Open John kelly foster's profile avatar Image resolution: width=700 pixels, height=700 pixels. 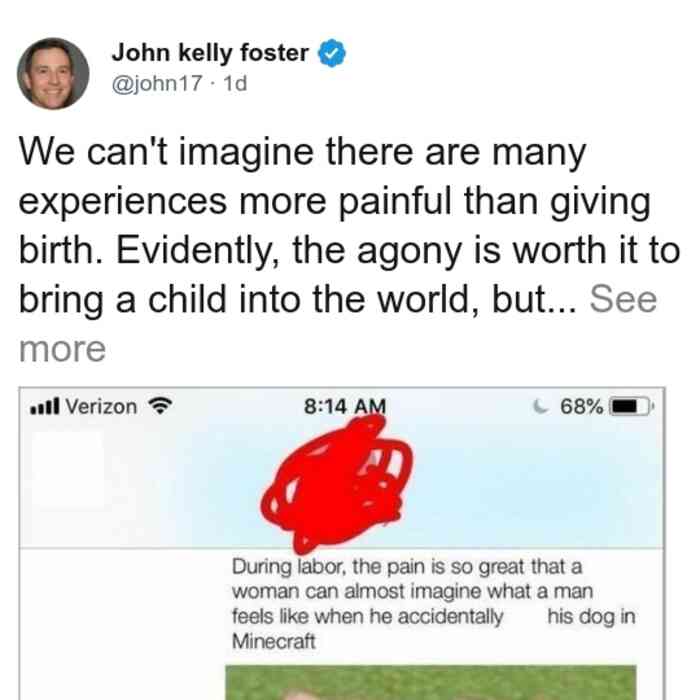coord(53,74)
